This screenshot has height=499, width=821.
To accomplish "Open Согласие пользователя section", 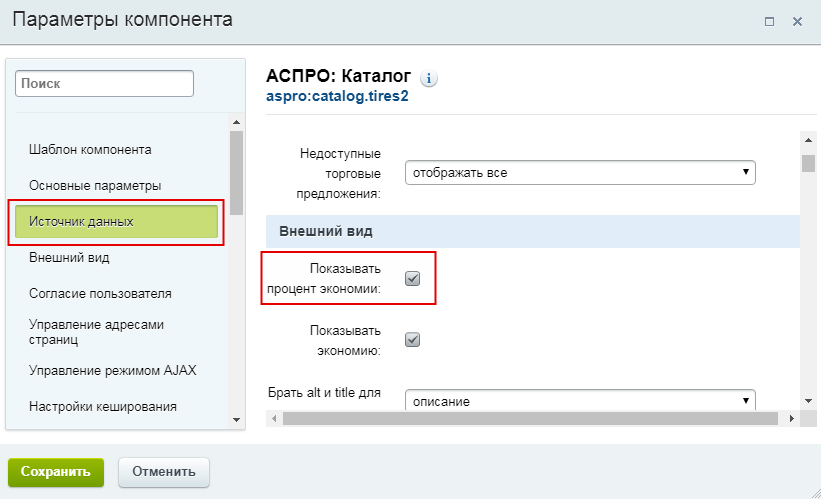I will pos(100,294).
